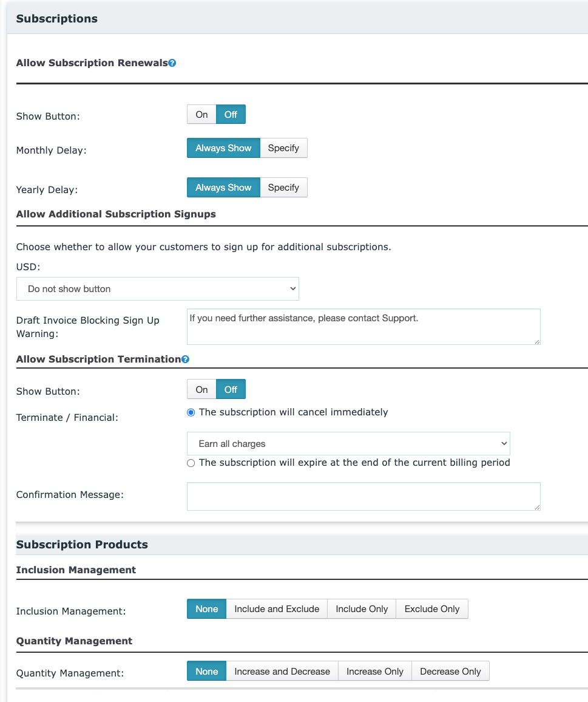The image size is (588, 702).
Task: Select Specify for Monthly Delay
Action: coord(284,148)
